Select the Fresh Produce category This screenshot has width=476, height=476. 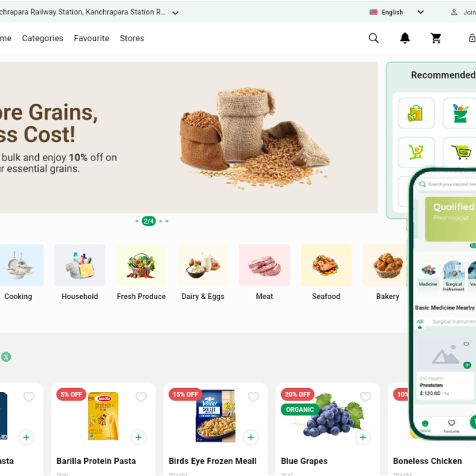coord(141,272)
